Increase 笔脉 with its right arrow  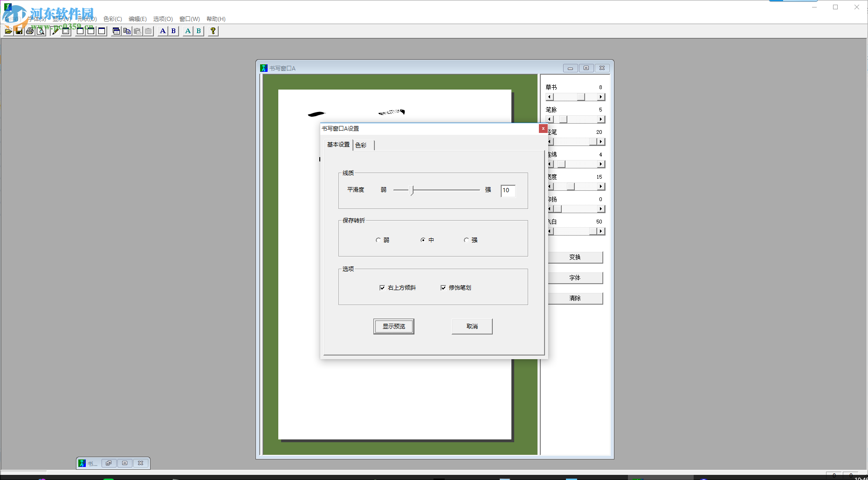601,119
